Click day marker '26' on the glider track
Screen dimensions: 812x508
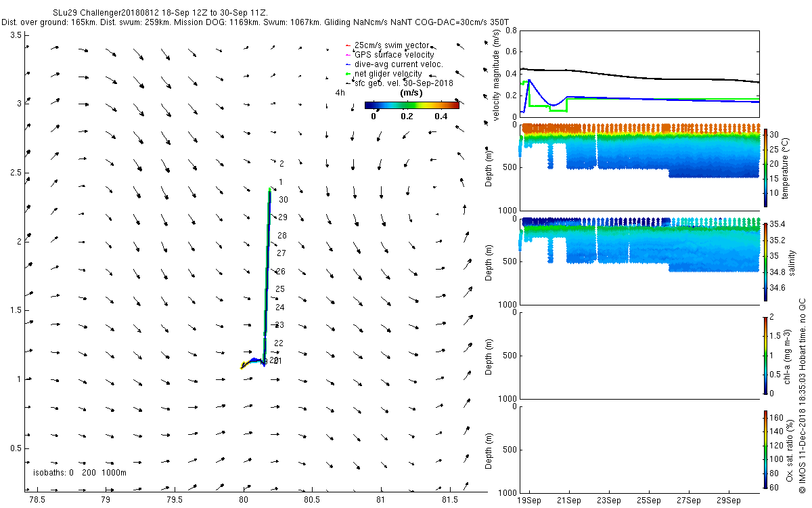click(281, 272)
